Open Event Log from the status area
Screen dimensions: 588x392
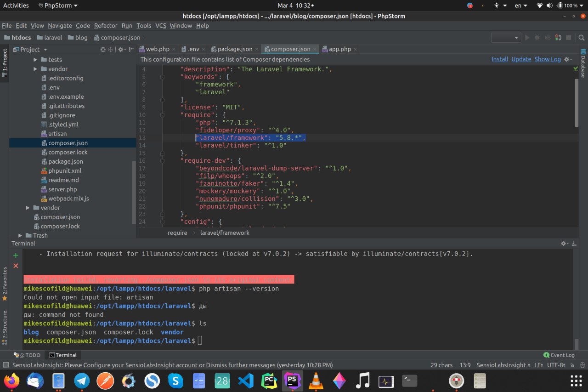pyautogui.click(x=559, y=355)
